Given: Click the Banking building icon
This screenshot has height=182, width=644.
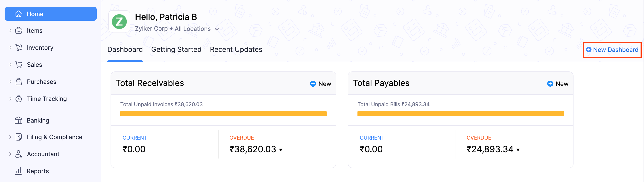Looking at the screenshot, I should pos(18,120).
